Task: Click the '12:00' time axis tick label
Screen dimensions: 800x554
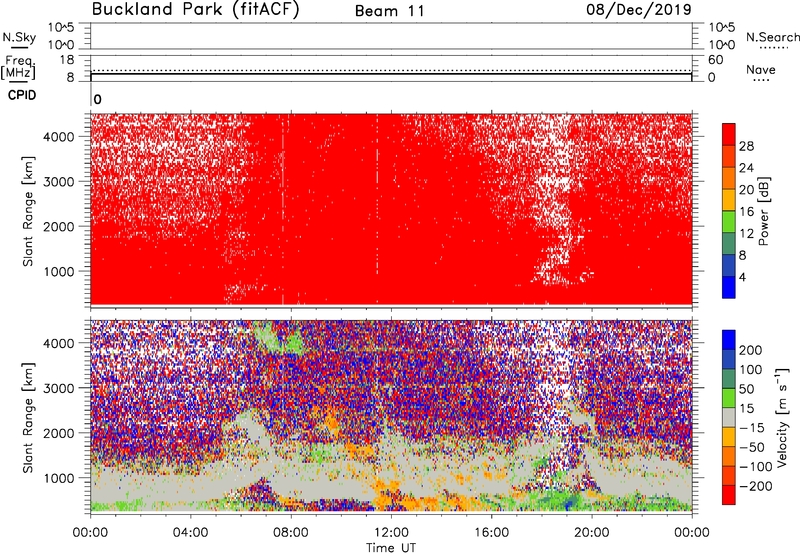Action: [x=391, y=533]
